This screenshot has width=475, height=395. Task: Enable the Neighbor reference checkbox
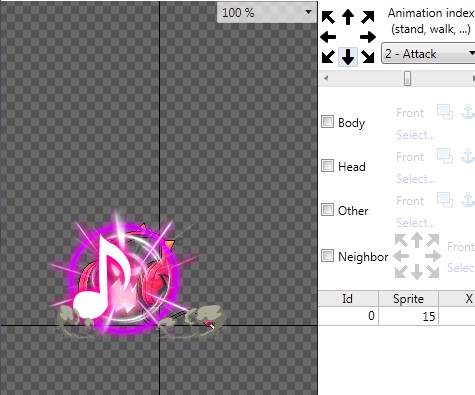click(x=327, y=256)
